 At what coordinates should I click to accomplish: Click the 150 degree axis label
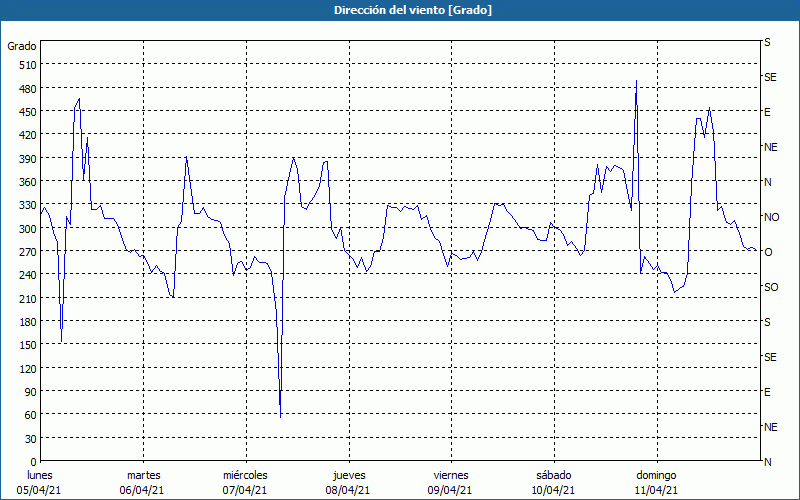pyautogui.click(x=28, y=345)
